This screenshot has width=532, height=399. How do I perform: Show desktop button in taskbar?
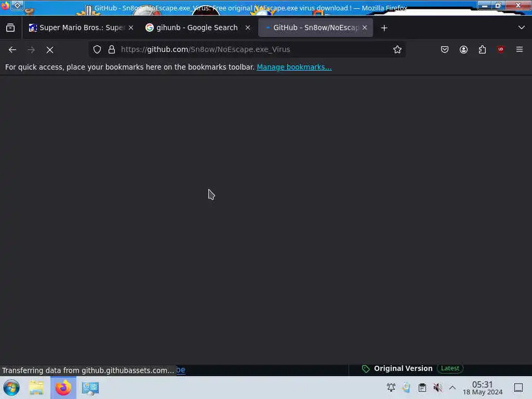(518, 388)
